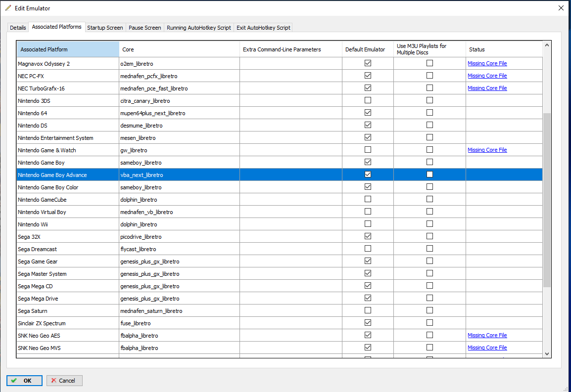Enable Default Emulator for Nintendo Wii
571x392 pixels.
point(368,224)
